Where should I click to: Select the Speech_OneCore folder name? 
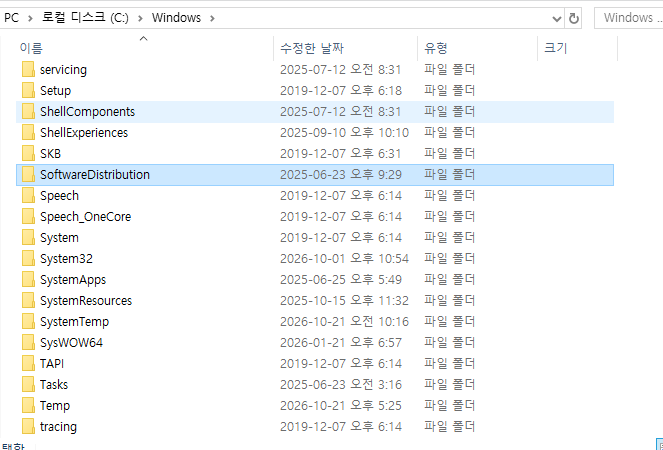tap(85, 217)
